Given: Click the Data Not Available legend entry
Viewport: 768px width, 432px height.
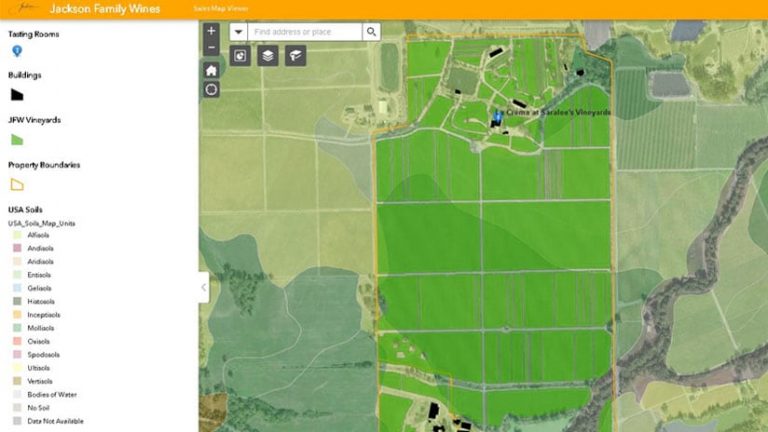Looking at the screenshot, I should pos(55,421).
